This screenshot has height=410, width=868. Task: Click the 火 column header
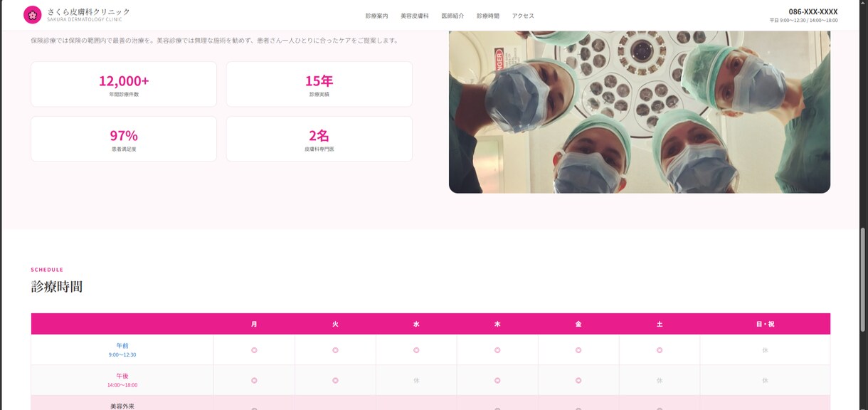pos(335,324)
